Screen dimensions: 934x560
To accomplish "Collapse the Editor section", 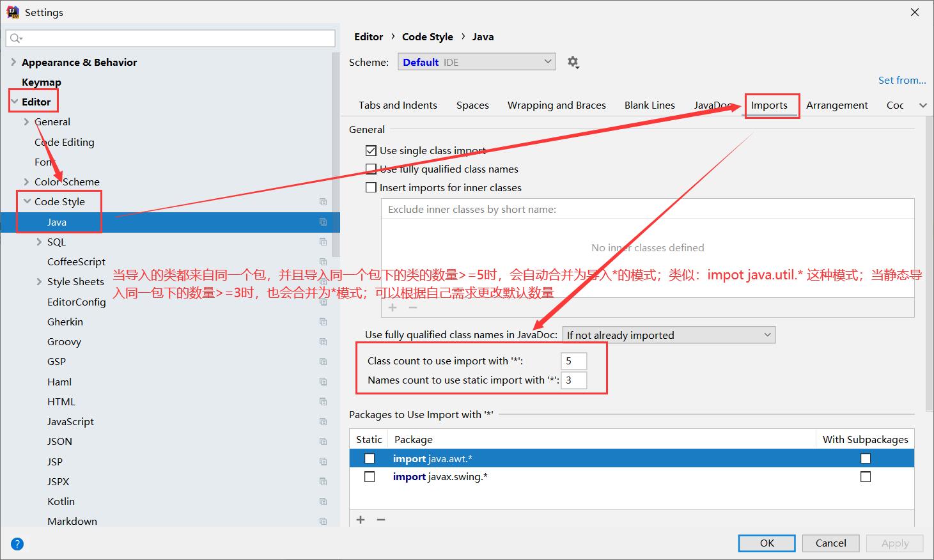I will [14, 102].
